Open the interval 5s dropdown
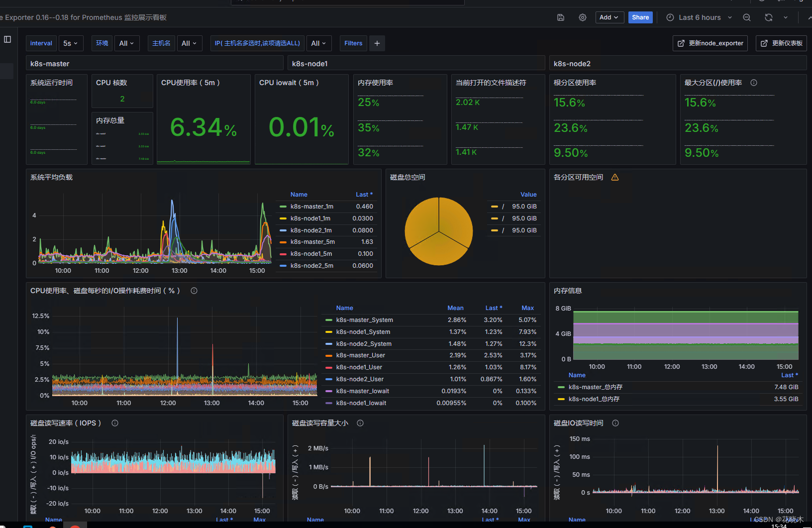 click(71, 43)
